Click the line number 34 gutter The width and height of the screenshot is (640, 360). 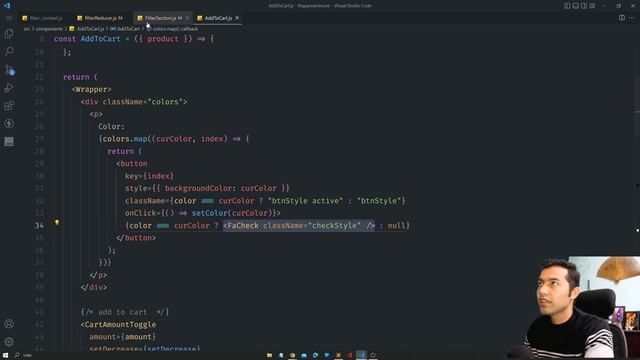(39, 225)
